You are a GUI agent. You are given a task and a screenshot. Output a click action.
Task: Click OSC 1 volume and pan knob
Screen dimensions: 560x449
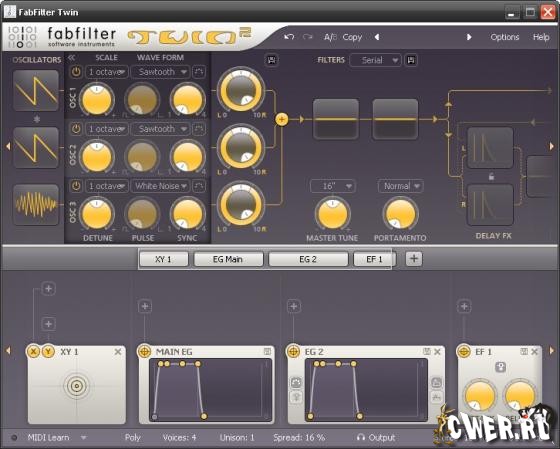(241, 90)
